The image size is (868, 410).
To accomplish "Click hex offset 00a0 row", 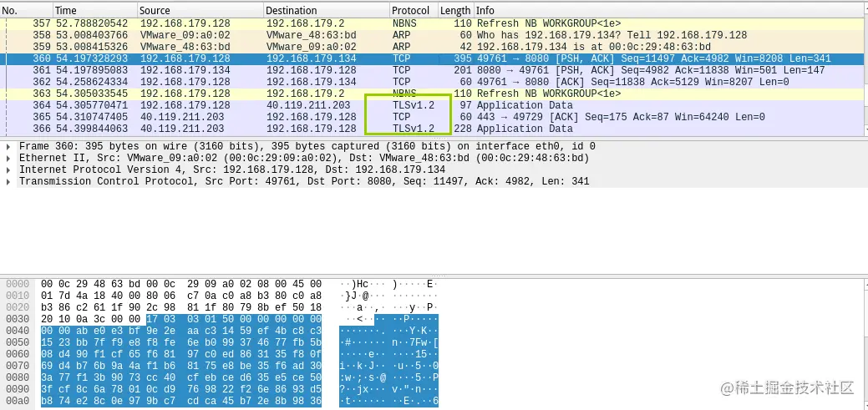I will click(17, 401).
